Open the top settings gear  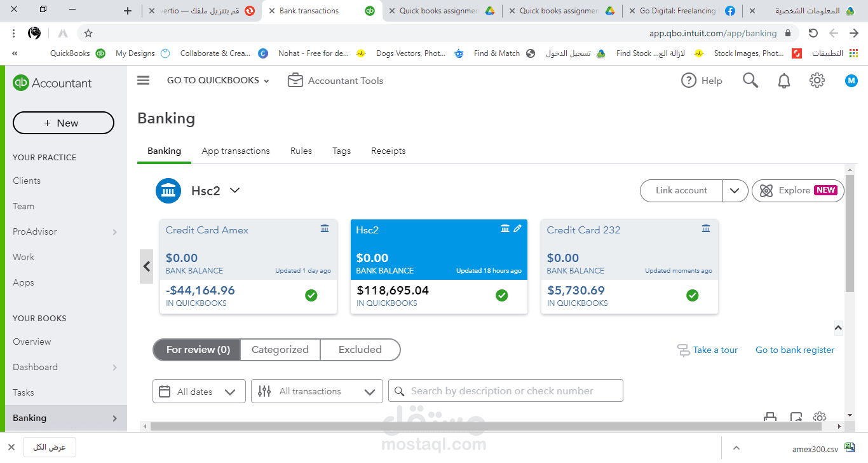click(x=817, y=81)
